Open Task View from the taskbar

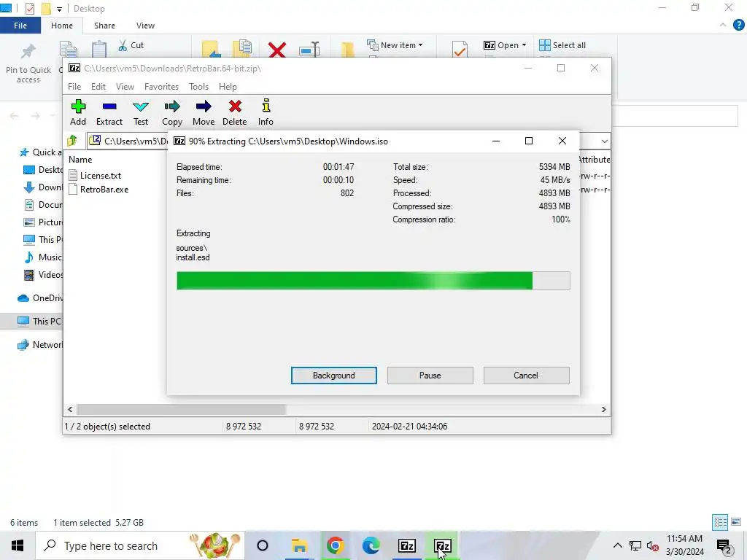263,545
